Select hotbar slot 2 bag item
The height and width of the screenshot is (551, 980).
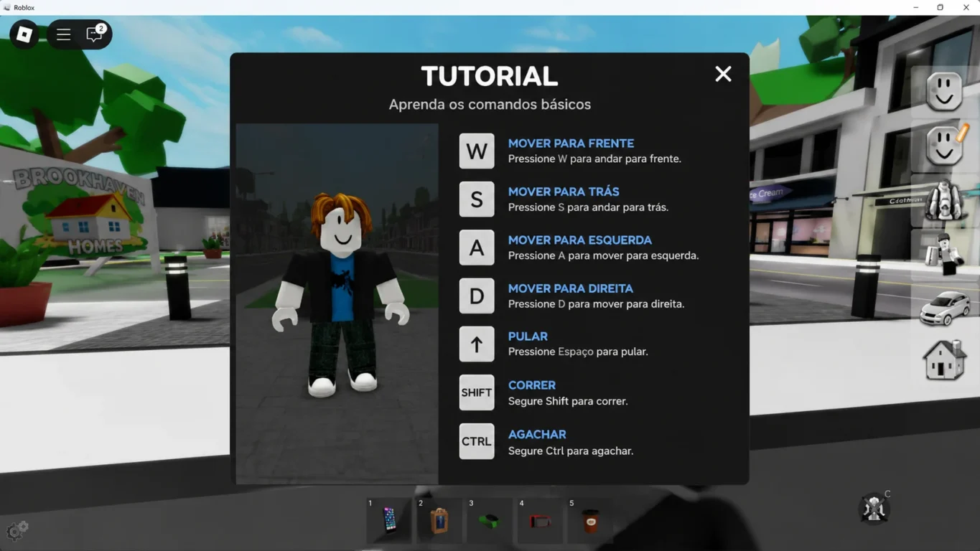pos(439,520)
